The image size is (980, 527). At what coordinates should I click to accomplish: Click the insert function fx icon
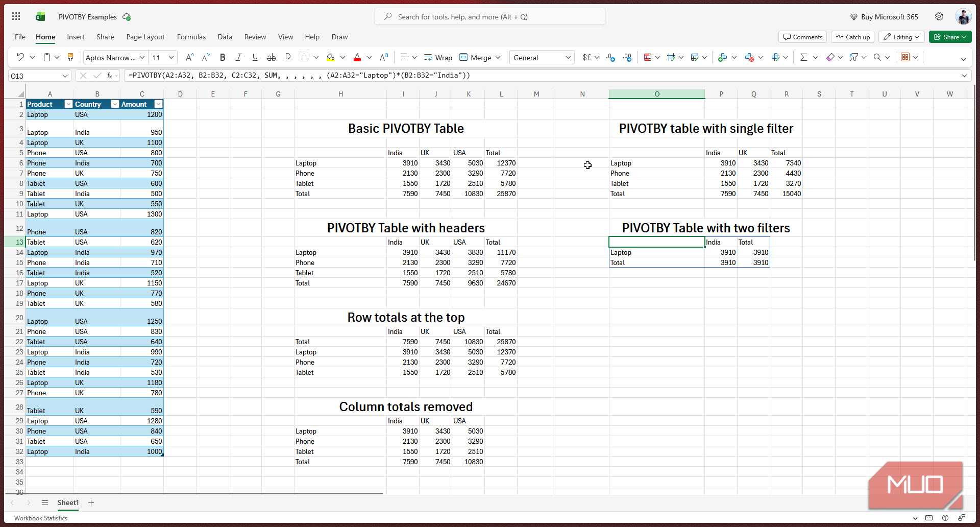(x=109, y=76)
